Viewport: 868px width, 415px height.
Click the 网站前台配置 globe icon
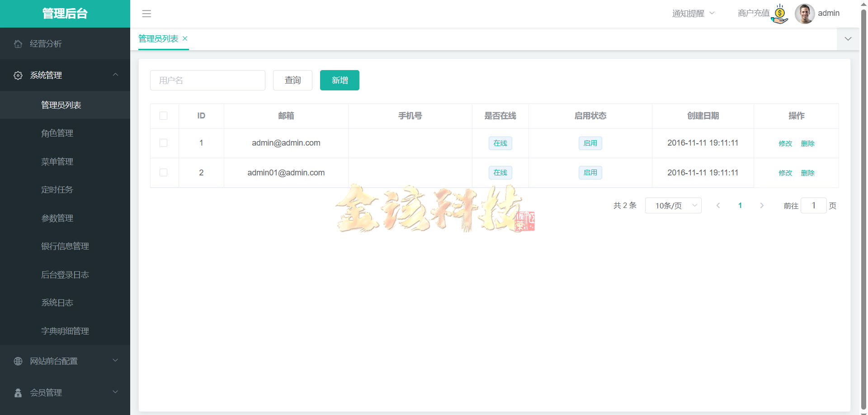(18, 361)
